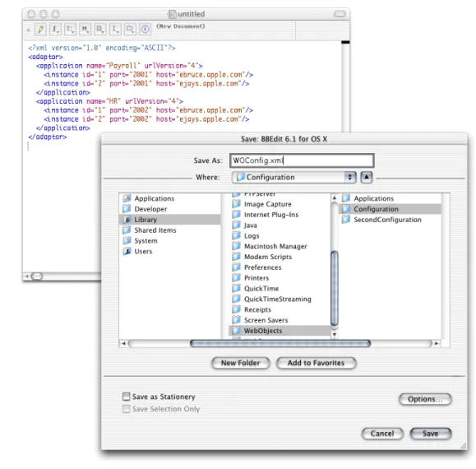Click the untitled document proxy icon

tap(172, 14)
